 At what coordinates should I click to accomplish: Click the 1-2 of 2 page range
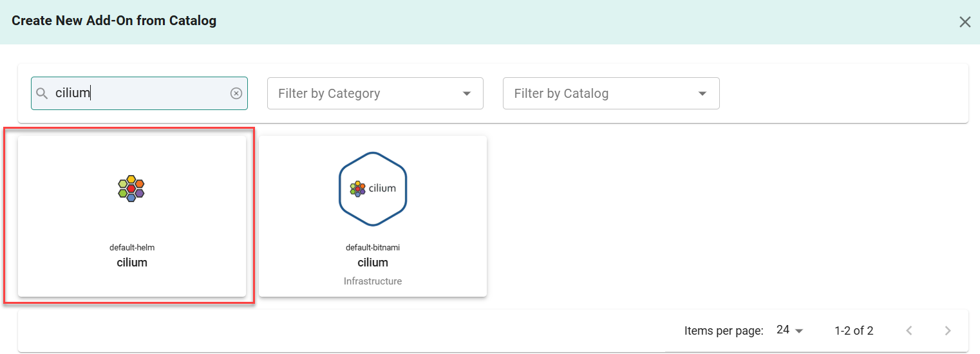(x=854, y=331)
